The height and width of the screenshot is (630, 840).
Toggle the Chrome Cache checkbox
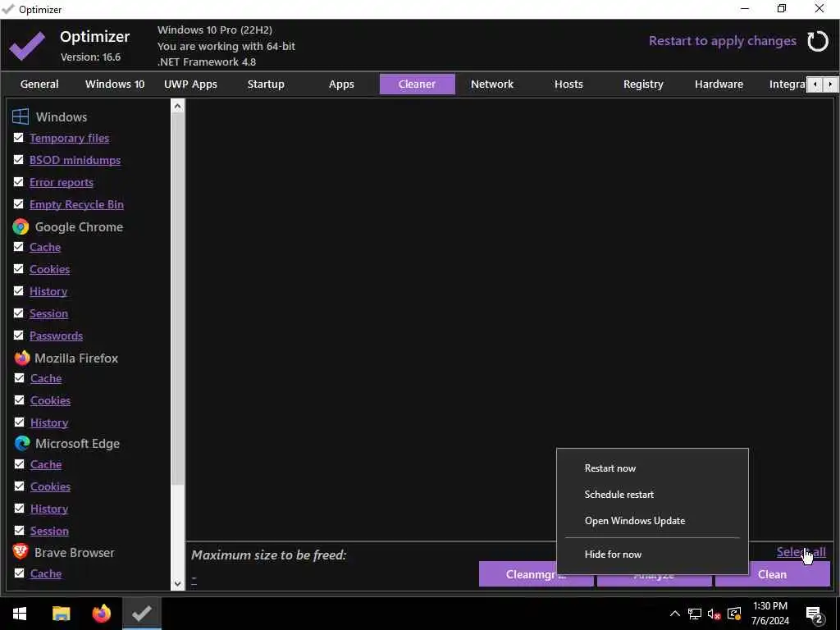click(19, 246)
